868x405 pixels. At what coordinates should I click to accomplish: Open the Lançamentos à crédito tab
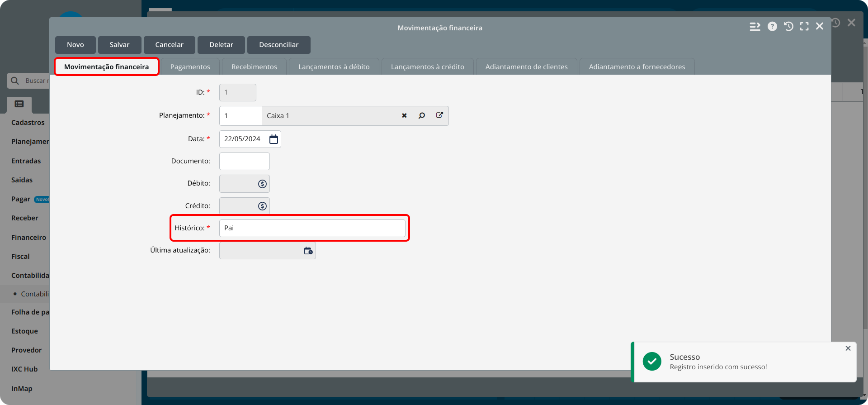[428, 67]
